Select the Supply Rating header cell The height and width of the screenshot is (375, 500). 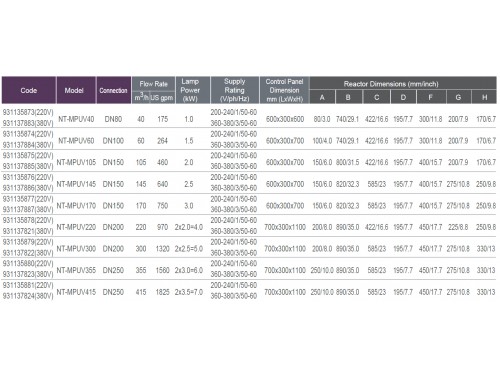point(235,90)
